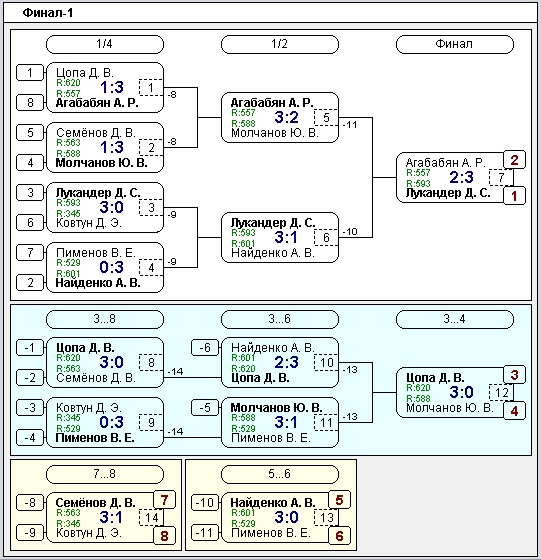Click match number 10 dashed box
The height and width of the screenshot is (560, 541).
(326, 362)
